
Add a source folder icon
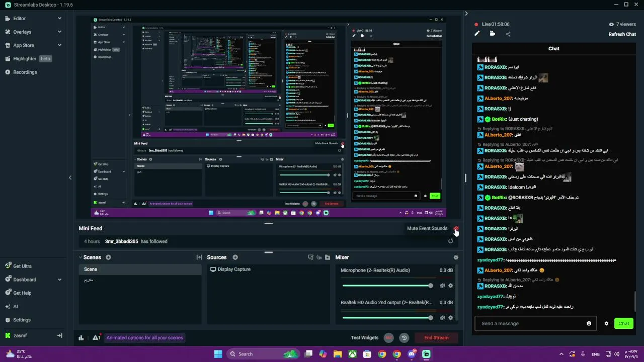pyautogui.click(x=328, y=257)
